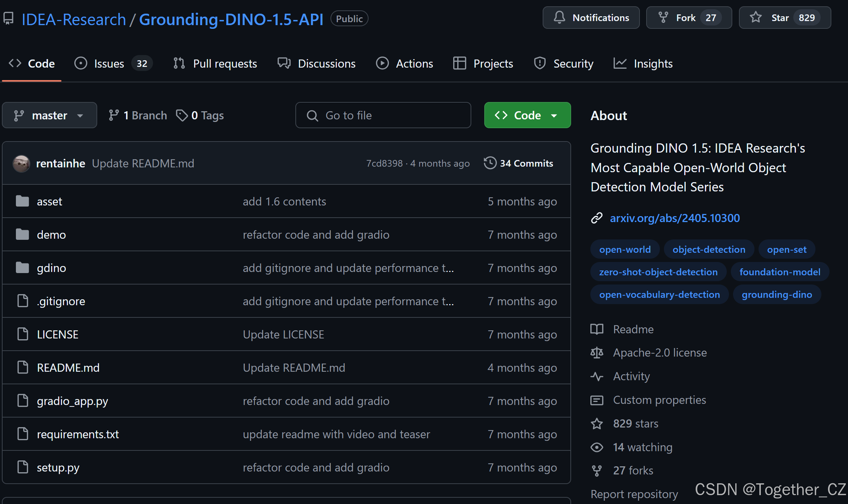Click the repository book icon beside IDEA-Research
Screen dimensions: 848x504
pos(9,18)
